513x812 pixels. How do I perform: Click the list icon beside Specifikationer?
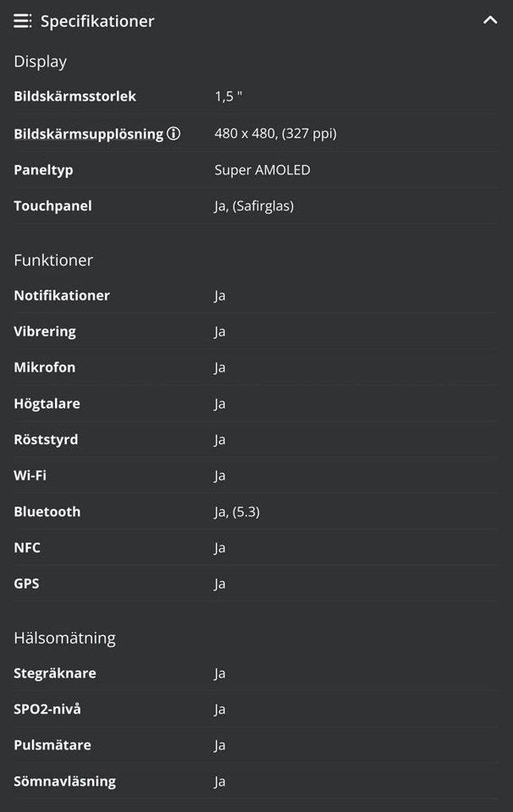pos(23,21)
